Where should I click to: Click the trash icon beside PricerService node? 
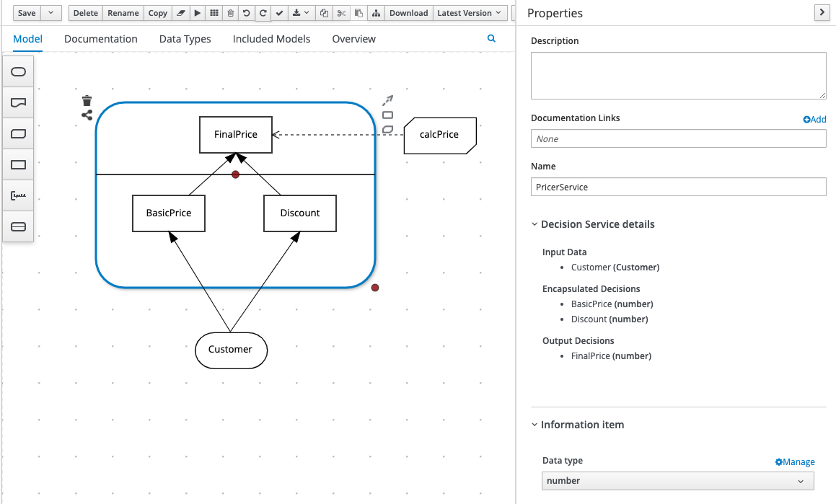click(87, 100)
